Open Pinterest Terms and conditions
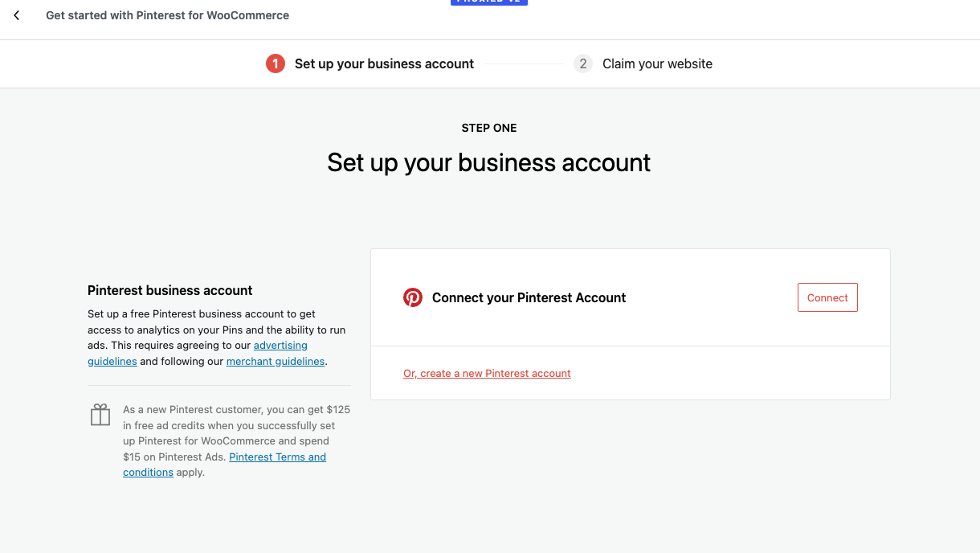Image resolution: width=980 pixels, height=553 pixels. point(277,457)
